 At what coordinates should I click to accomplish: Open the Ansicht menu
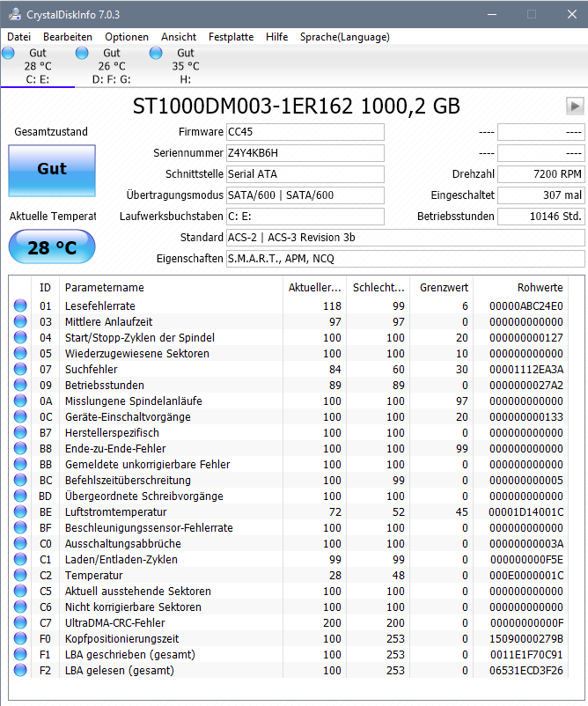tap(179, 37)
